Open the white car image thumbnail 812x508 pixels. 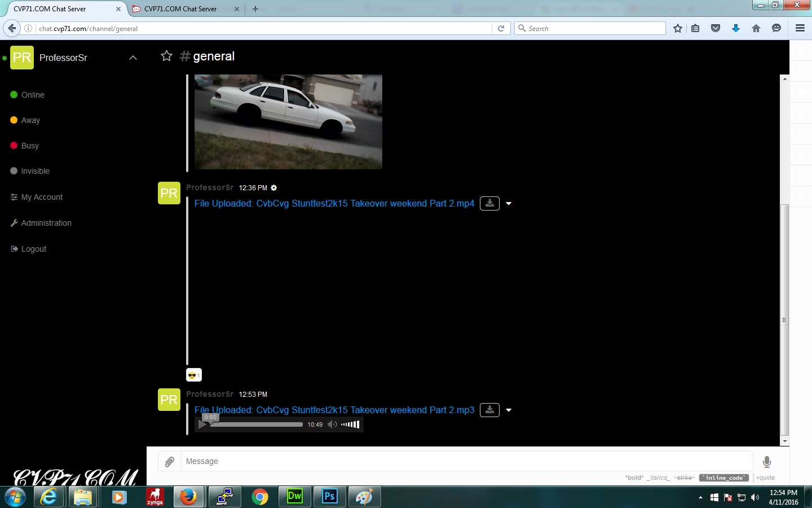(x=288, y=121)
